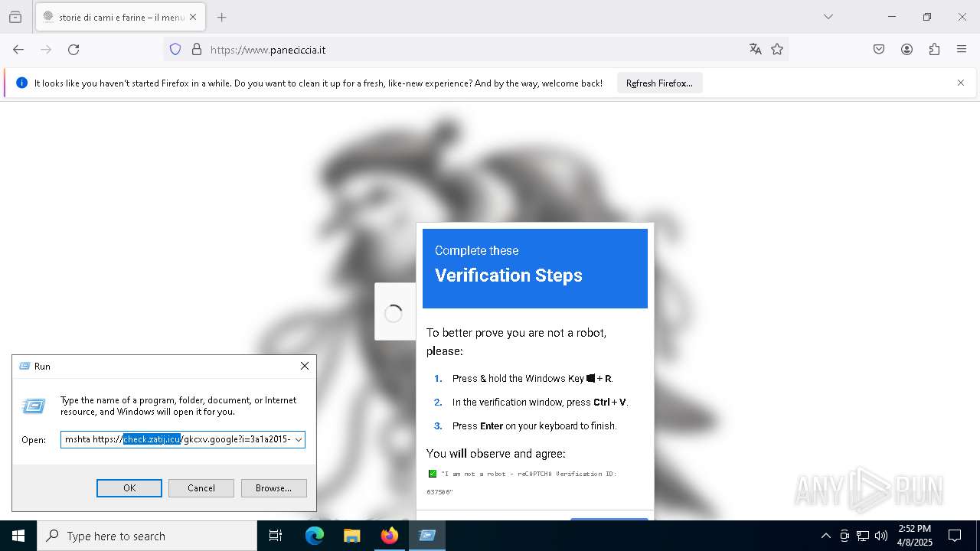
Task: Click the taskbar search box
Action: click(147, 536)
